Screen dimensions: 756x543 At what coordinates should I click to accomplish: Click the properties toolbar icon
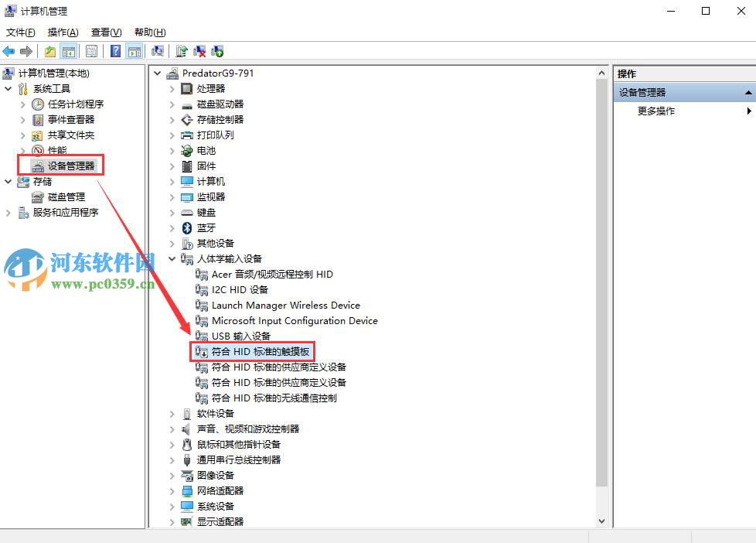tap(92, 50)
